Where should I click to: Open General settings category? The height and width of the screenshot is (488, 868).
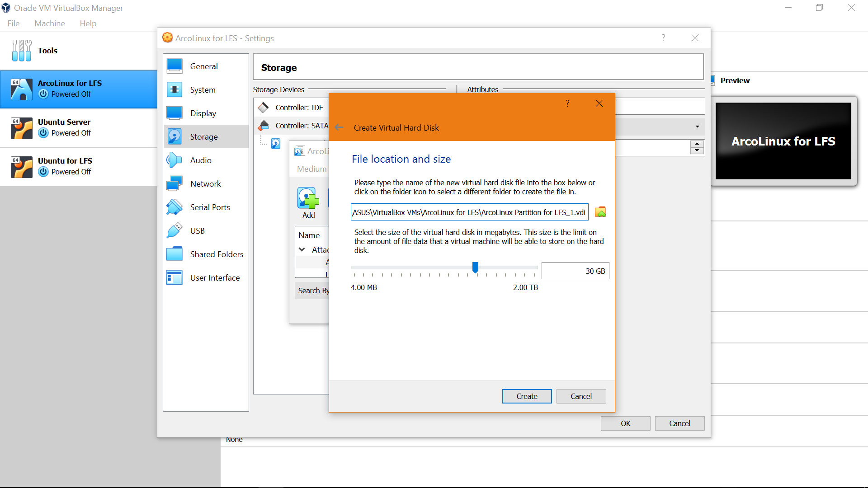point(206,66)
